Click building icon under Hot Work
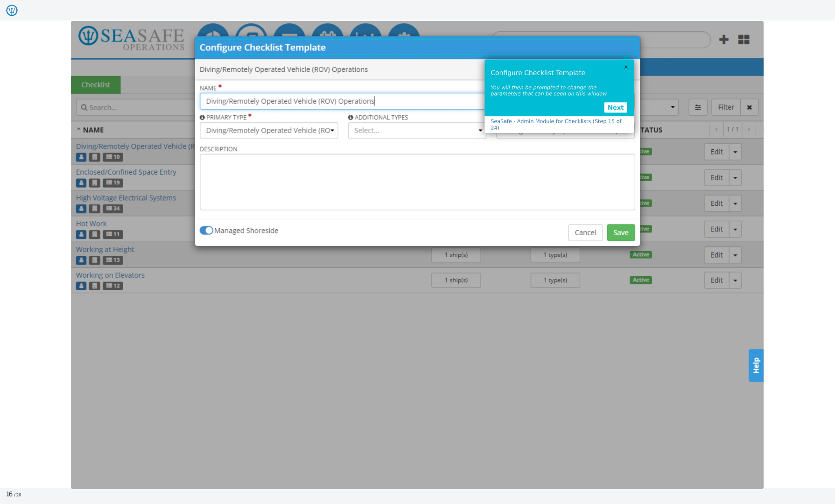 click(95, 234)
